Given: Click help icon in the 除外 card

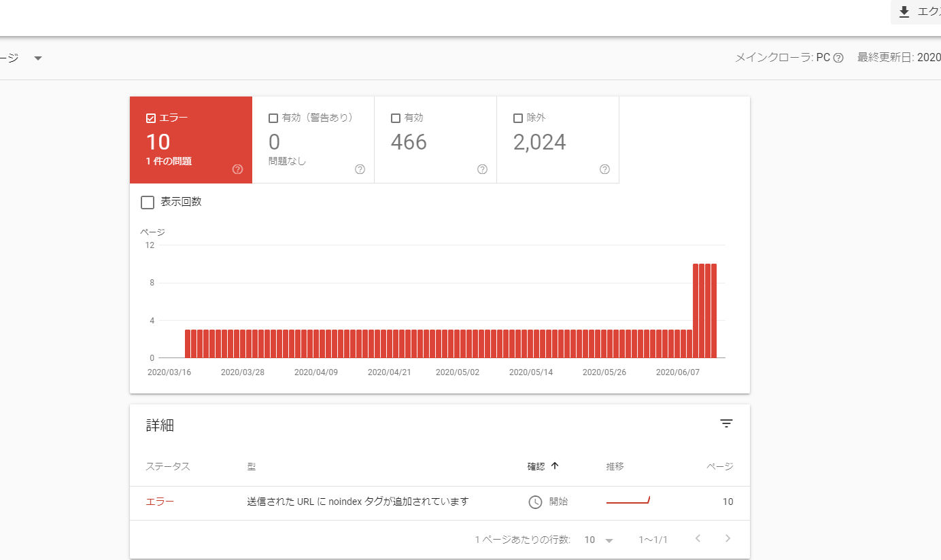Looking at the screenshot, I should click(604, 169).
